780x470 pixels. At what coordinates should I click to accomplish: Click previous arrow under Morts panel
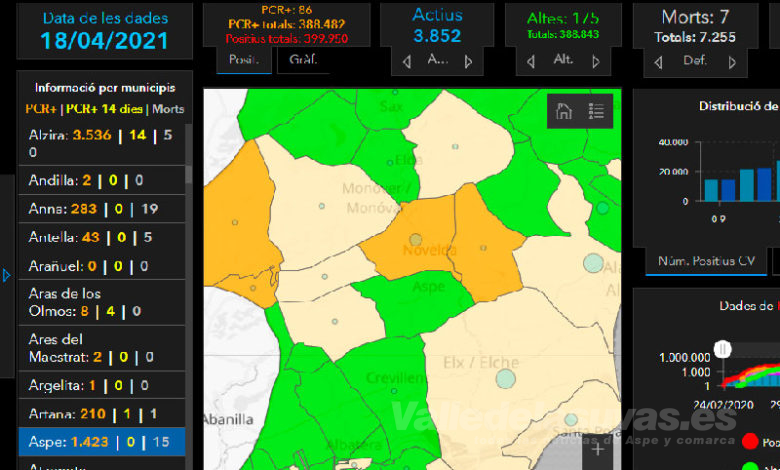pos(658,61)
